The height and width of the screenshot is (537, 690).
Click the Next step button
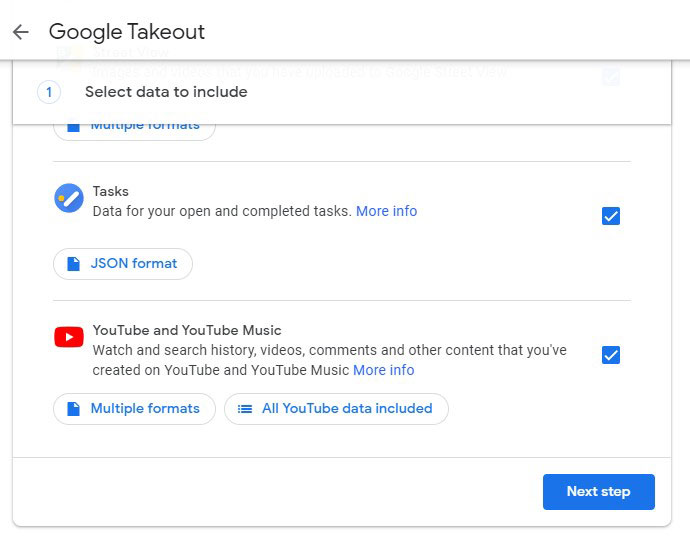pos(598,492)
